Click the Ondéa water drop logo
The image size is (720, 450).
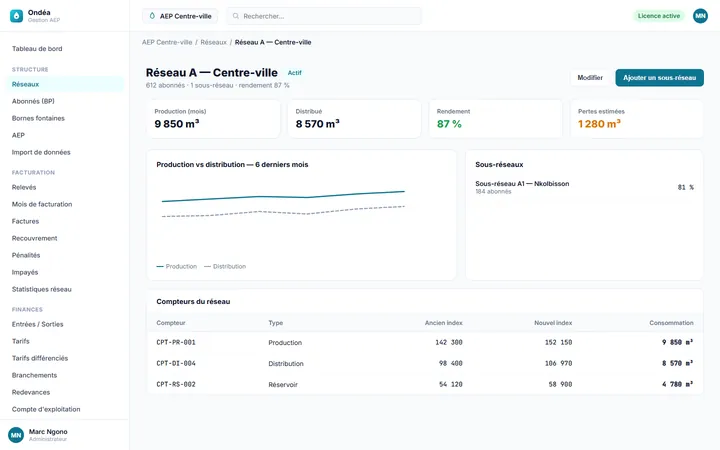[17, 16]
